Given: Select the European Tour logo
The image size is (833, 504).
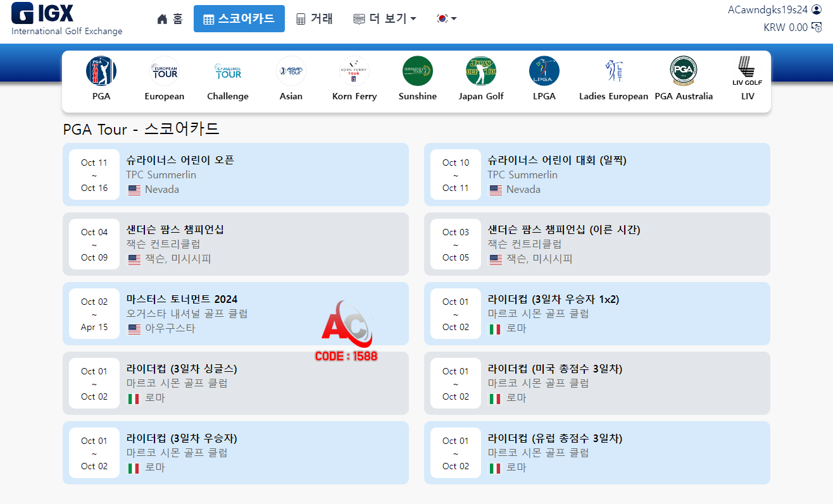Looking at the screenshot, I should coord(165,71).
